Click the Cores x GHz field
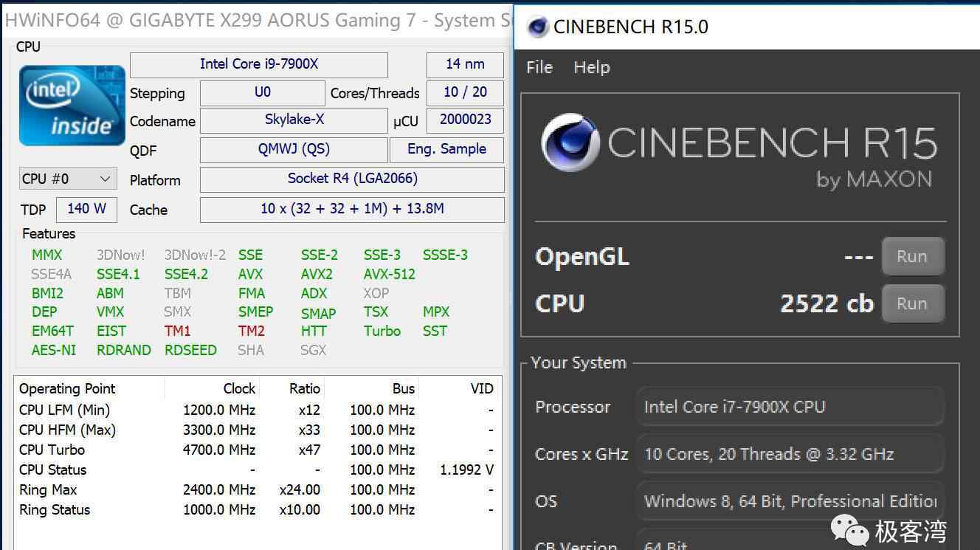The image size is (980, 550). coord(790,454)
